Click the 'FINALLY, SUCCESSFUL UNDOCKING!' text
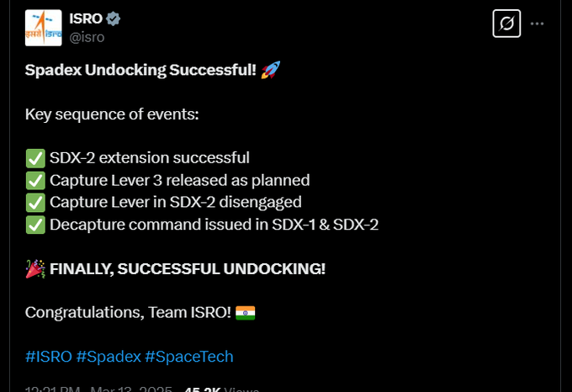 tap(187, 268)
